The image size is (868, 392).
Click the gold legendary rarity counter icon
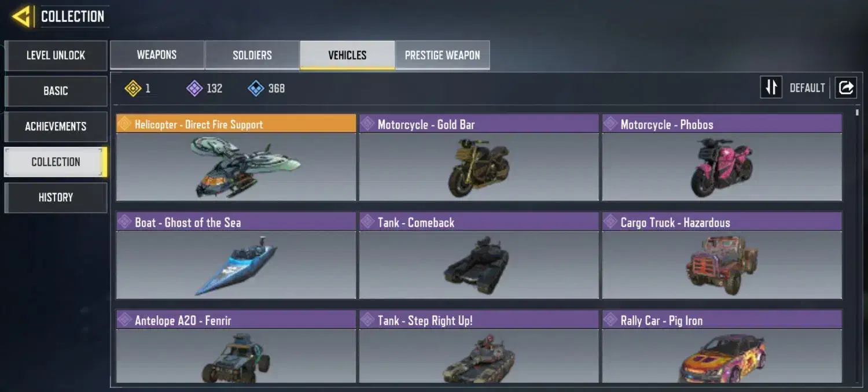(x=133, y=88)
